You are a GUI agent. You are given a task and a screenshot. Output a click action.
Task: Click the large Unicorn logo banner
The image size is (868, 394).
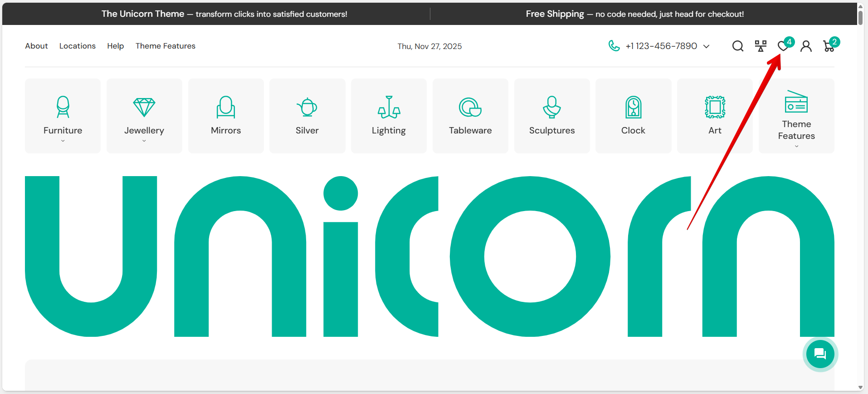[x=429, y=256]
